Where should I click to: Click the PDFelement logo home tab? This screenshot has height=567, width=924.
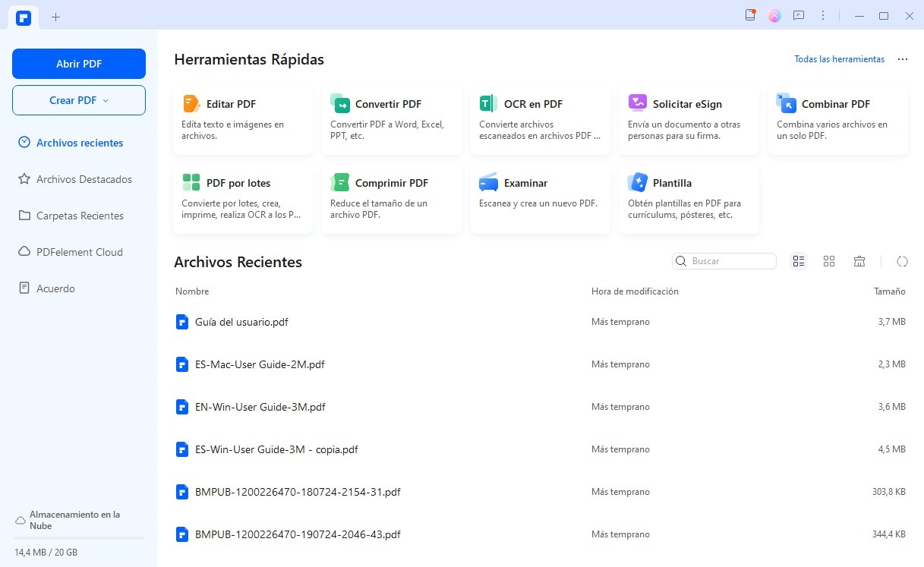(24, 17)
